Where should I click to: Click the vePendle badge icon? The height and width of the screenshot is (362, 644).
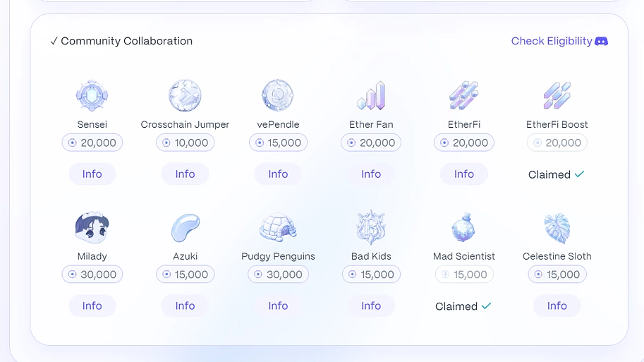pyautogui.click(x=278, y=95)
